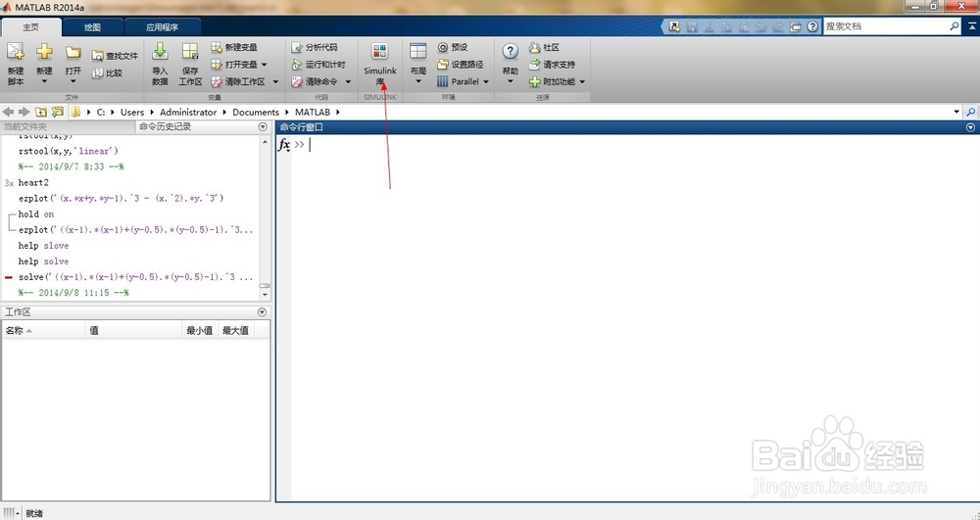The image size is (980, 520).
Task: Click the Switch Windows quick access icon
Action: [x=795, y=26]
